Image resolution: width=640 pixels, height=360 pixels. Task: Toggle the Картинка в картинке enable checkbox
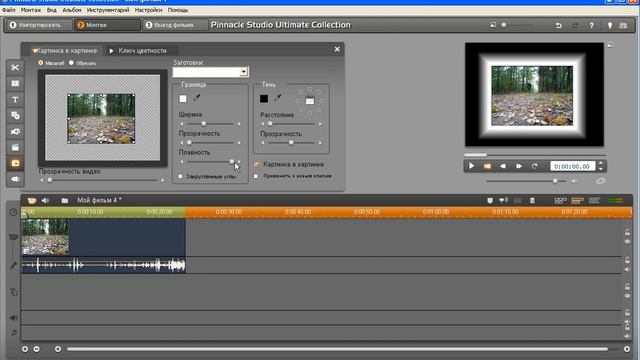click(x=256, y=164)
